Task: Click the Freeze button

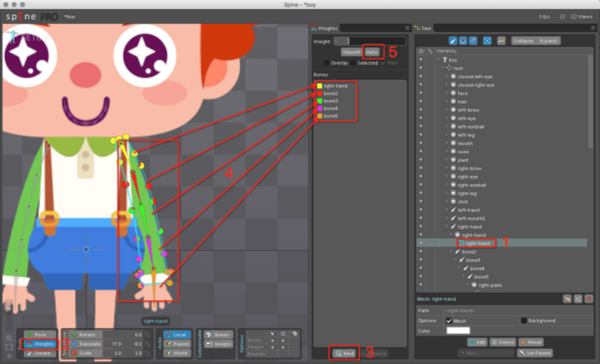Action: [x=502, y=342]
